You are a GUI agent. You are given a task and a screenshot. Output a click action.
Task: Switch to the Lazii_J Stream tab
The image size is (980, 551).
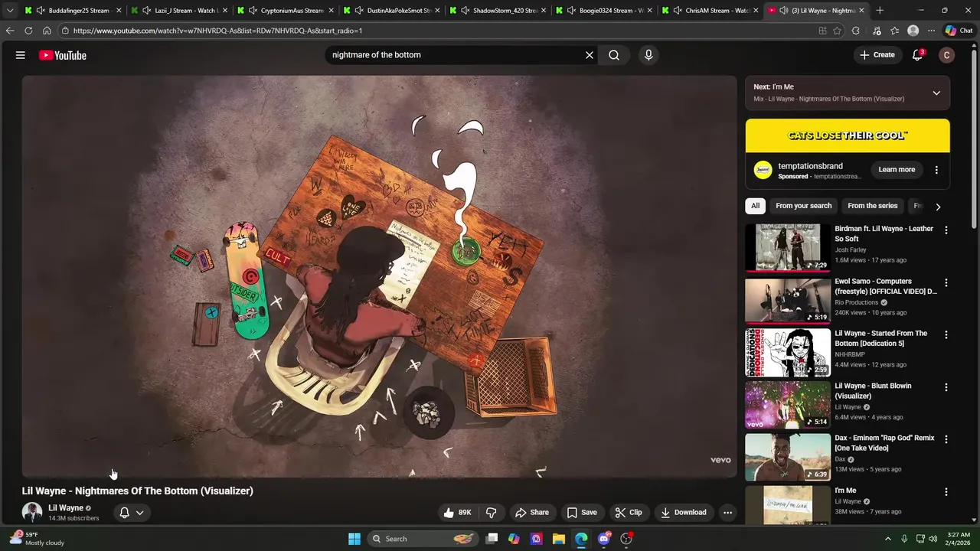tap(178, 11)
